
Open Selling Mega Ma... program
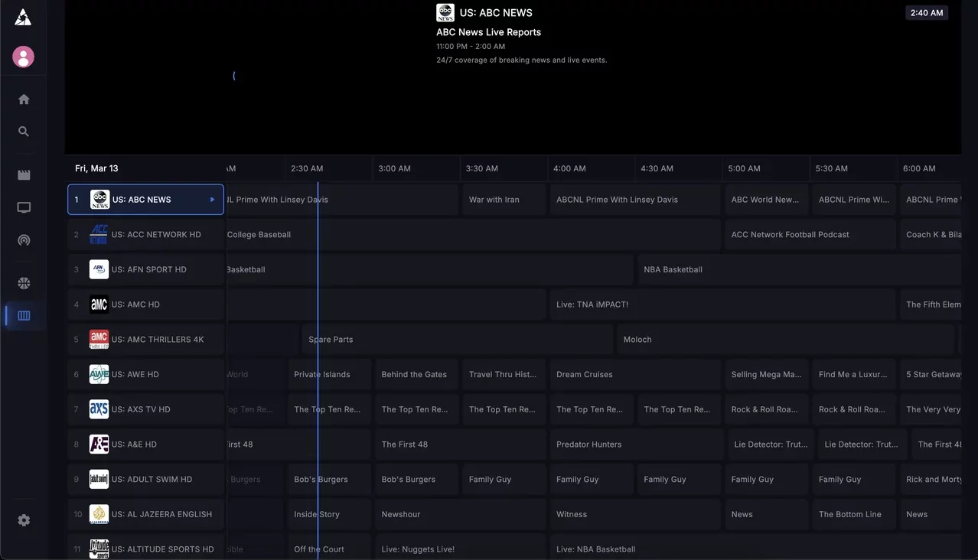767,374
